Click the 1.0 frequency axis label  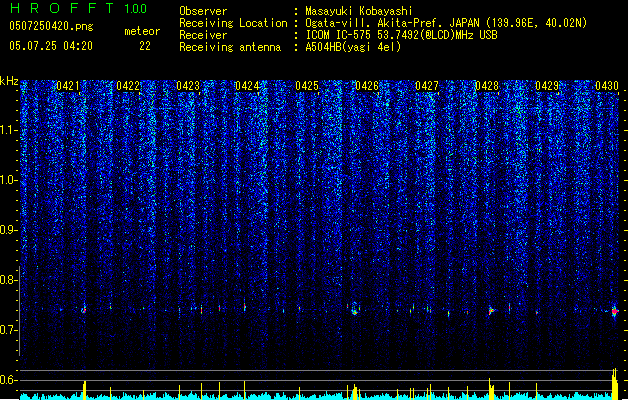[x=9, y=180]
